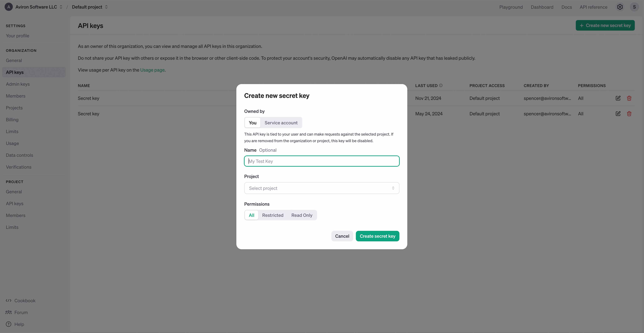Set permissions to Read Only

pos(302,215)
